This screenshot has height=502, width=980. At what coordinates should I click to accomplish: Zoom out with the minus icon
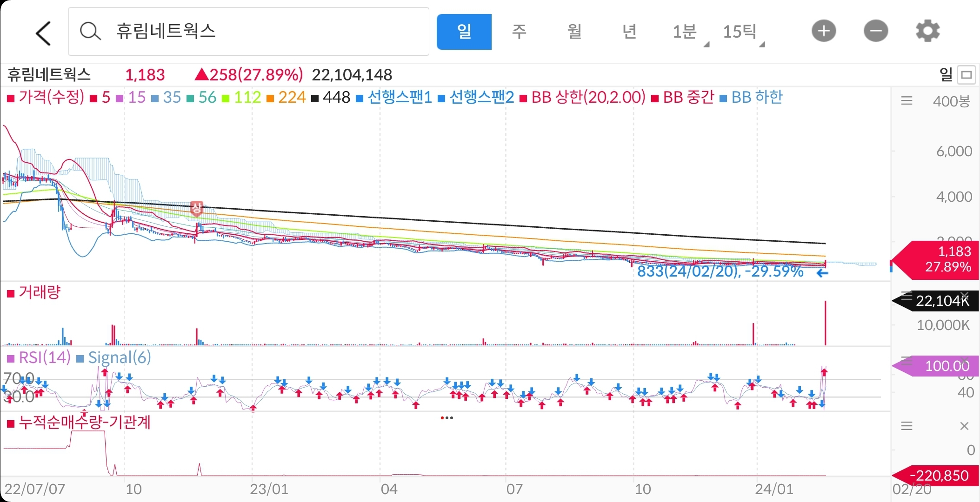coord(876,31)
